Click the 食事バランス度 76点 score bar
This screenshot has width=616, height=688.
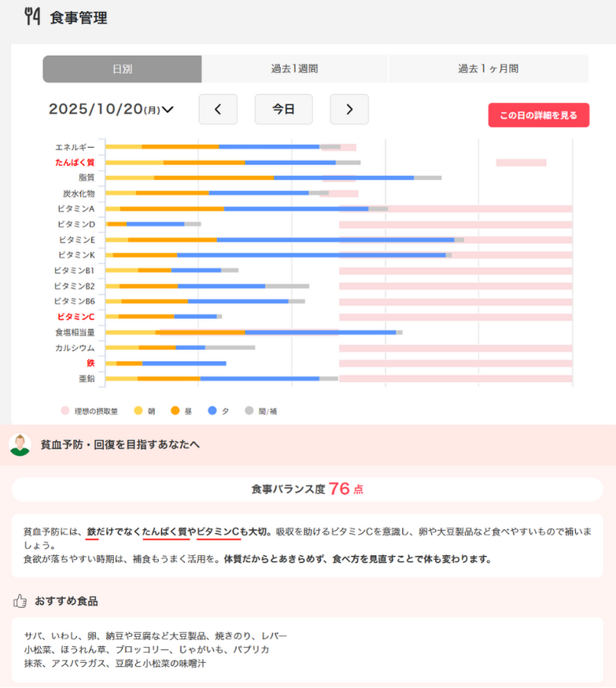click(307, 489)
